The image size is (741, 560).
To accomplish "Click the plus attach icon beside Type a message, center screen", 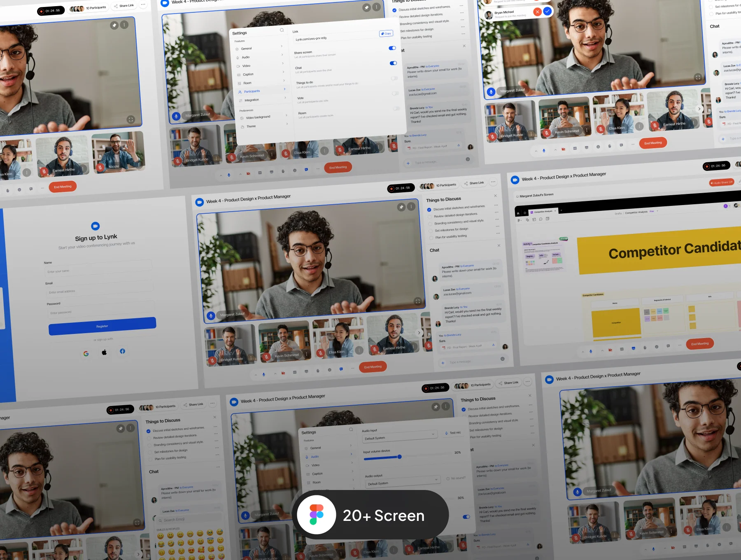I will 443,363.
